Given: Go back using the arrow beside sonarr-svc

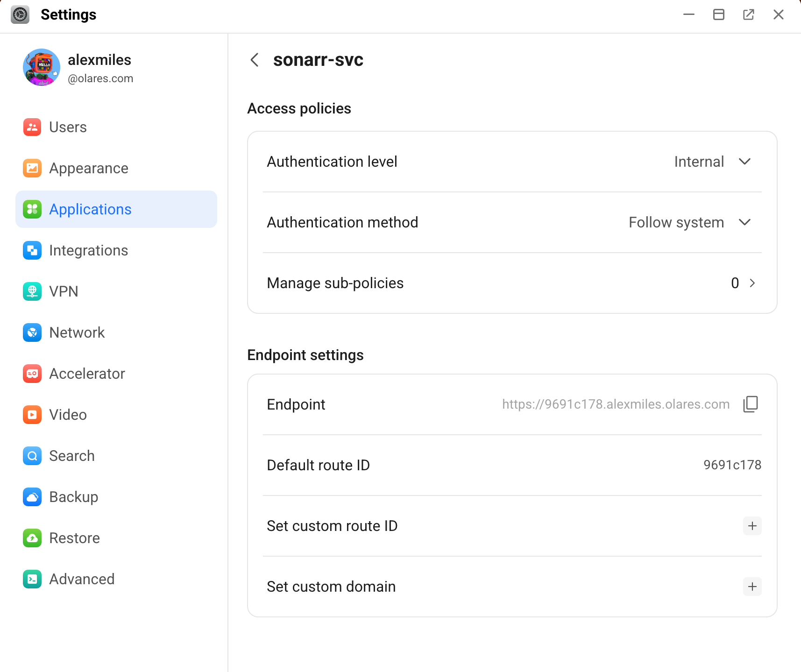Looking at the screenshot, I should [x=255, y=60].
